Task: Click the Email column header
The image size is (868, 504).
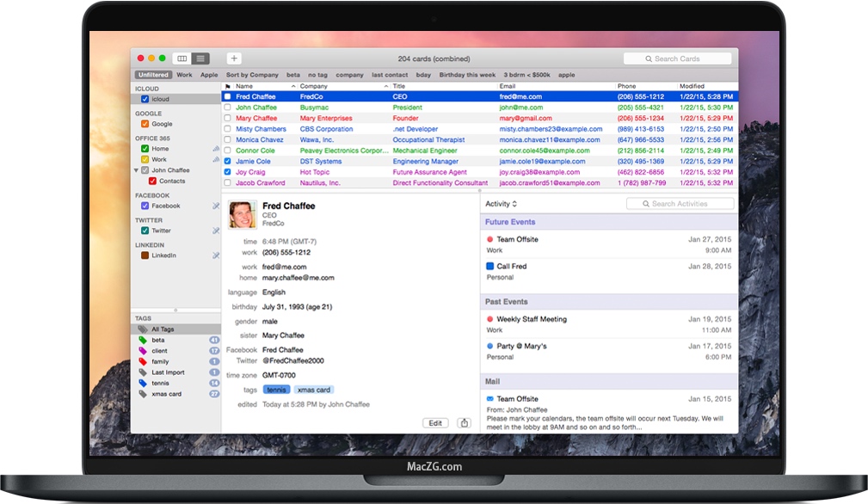Action: click(x=507, y=86)
